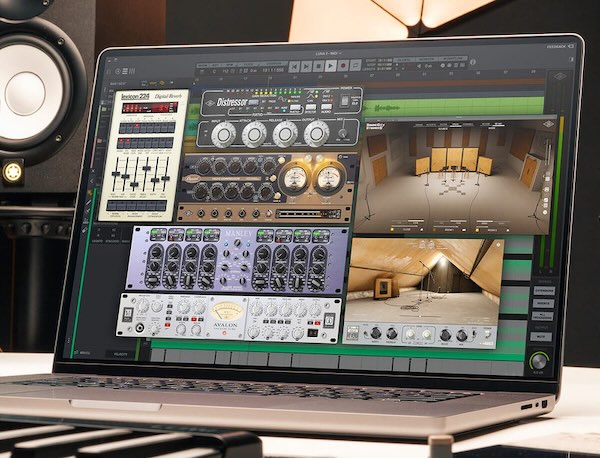This screenshot has width=600, height=458.
Task: Click the last bottom-row Capitol compressor knob
Action: coord(265,191)
